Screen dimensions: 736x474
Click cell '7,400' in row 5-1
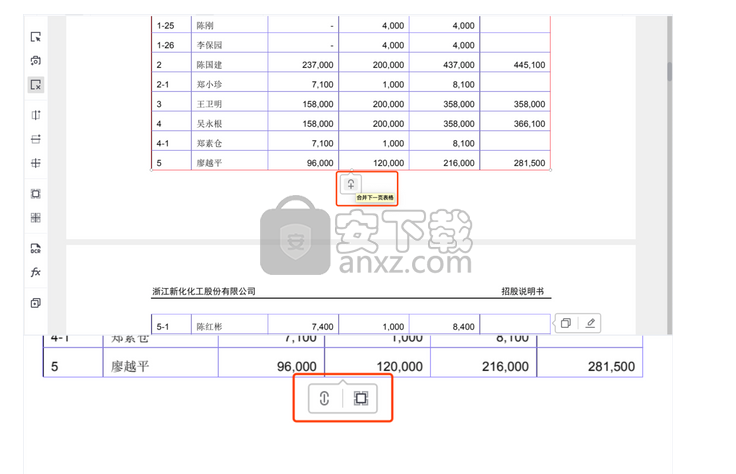(x=322, y=327)
